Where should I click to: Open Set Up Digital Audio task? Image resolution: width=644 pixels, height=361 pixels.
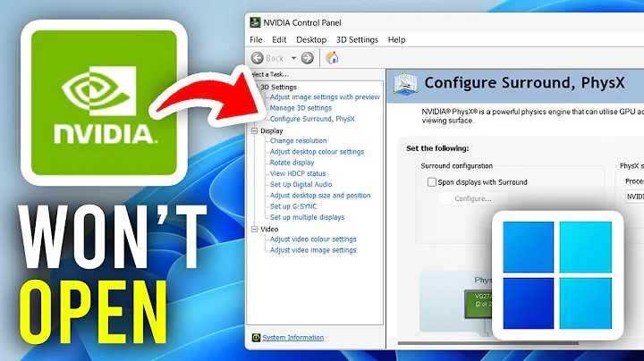[x=301, y=185]
